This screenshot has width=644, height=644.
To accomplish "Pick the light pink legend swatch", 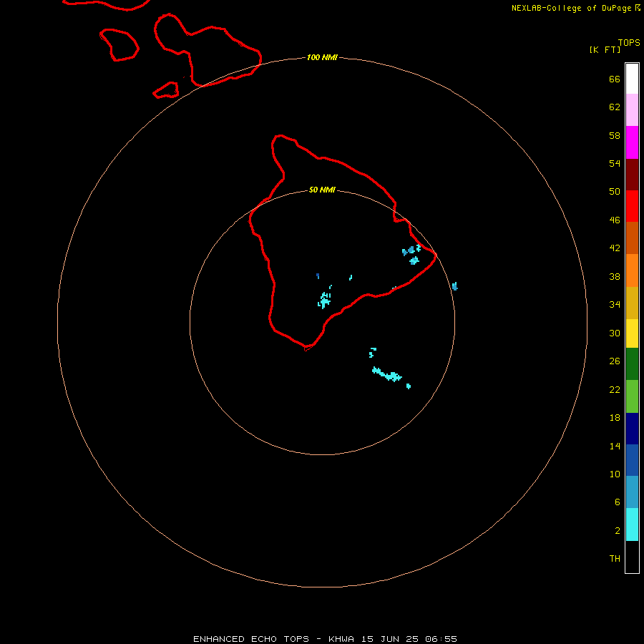I will pyautogui.click(x=632, y=110).
